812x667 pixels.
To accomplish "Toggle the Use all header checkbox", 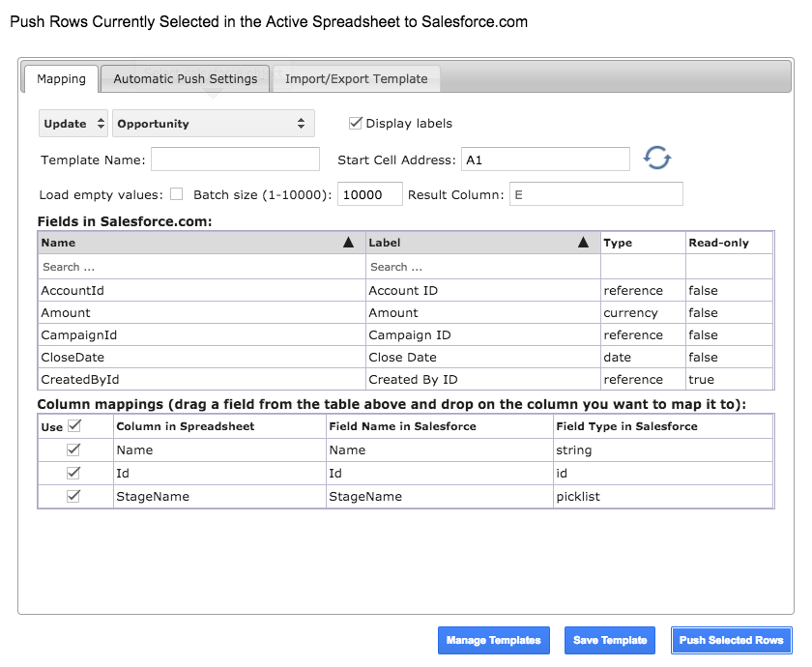I will pyautogui.click(x=74, y=425).
